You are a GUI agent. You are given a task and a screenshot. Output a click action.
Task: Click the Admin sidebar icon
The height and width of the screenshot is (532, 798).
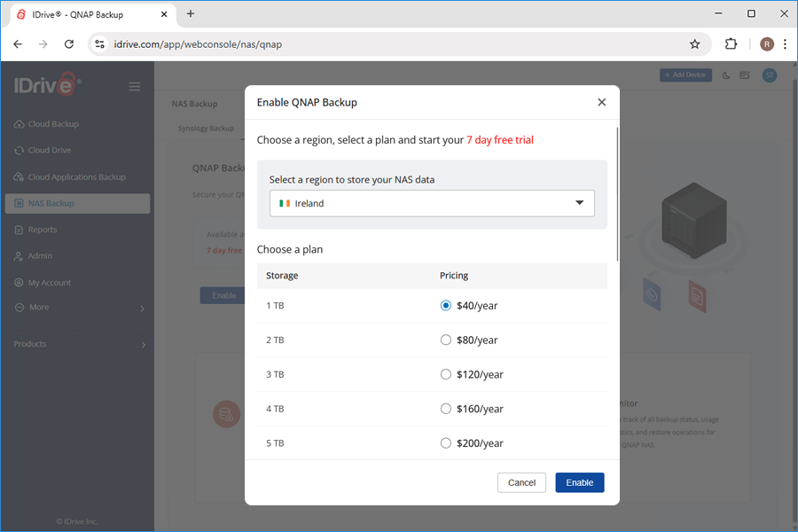19,256
